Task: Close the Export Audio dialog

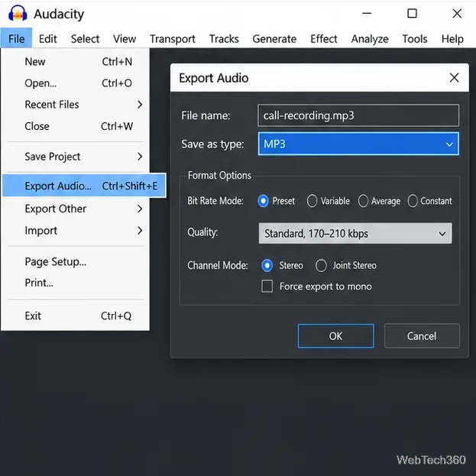Action: pyautogui.click(x=454, y=78)
